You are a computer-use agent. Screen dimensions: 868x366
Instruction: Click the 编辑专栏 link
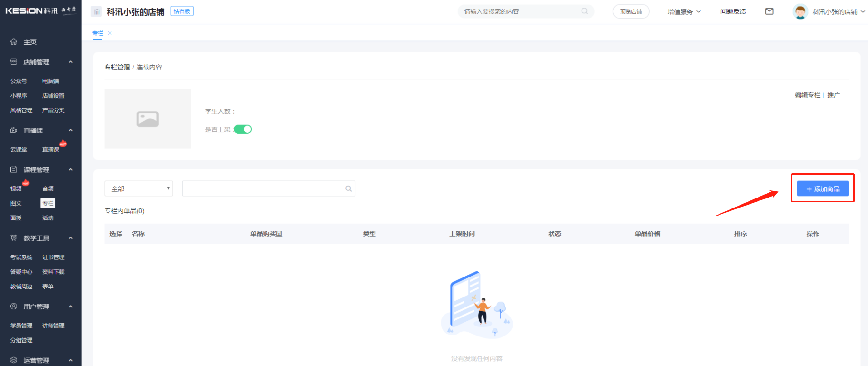coord(807,95)
